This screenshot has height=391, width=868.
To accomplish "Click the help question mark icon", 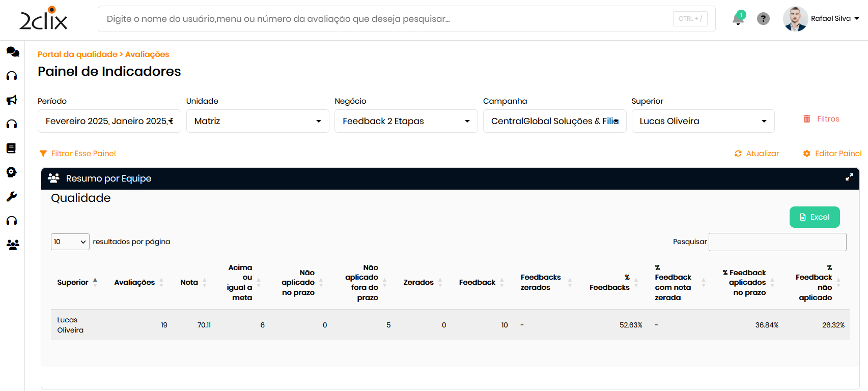I will [763, 19].
